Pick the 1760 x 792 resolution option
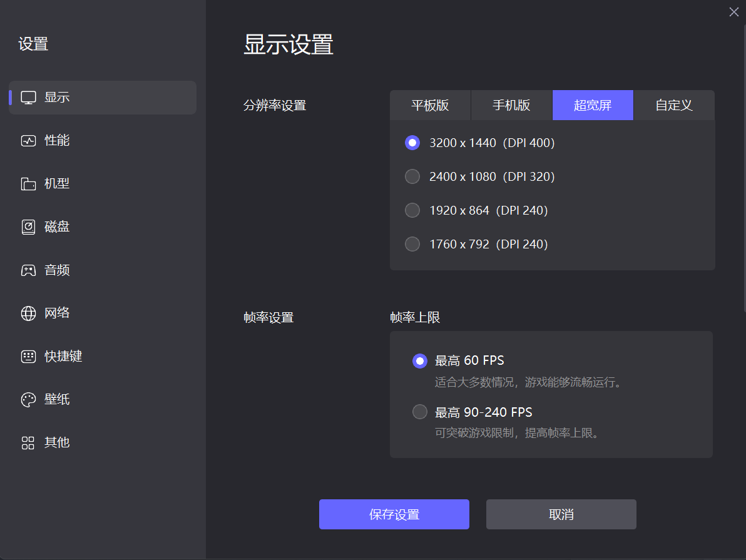The height and width of the screenshot is (560, 746). [x=412, y=244]
